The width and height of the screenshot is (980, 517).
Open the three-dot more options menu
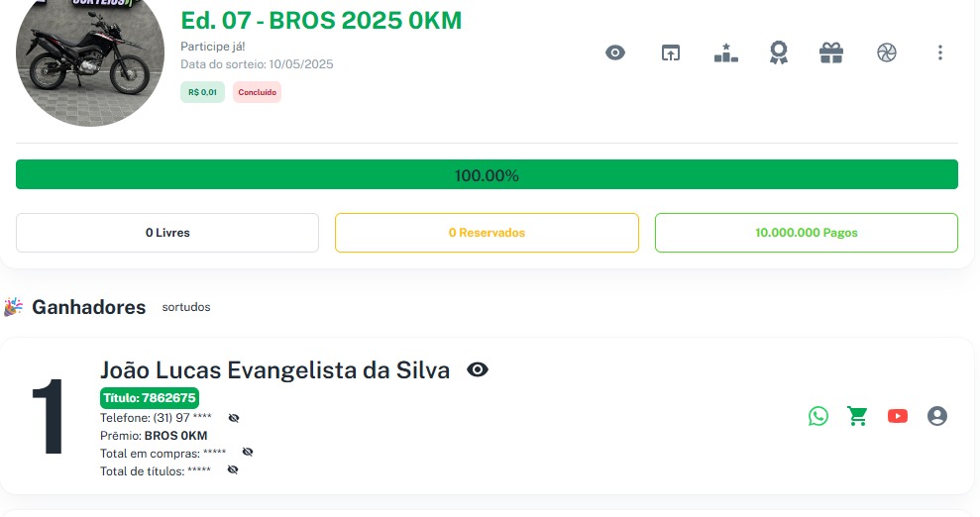pos(940,53)
